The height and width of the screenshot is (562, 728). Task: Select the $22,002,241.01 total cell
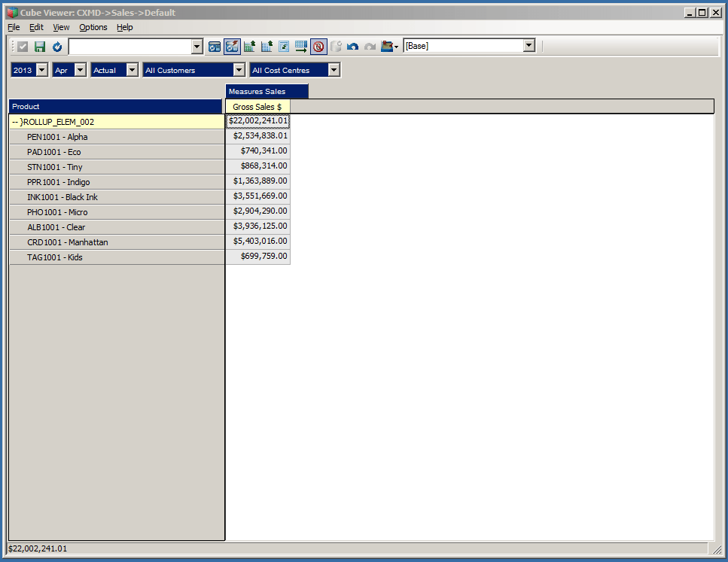coord(257,121)
